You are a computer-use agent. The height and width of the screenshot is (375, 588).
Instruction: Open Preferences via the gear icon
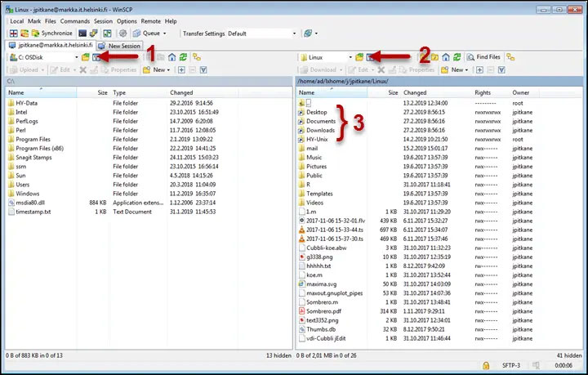(122, 33)
